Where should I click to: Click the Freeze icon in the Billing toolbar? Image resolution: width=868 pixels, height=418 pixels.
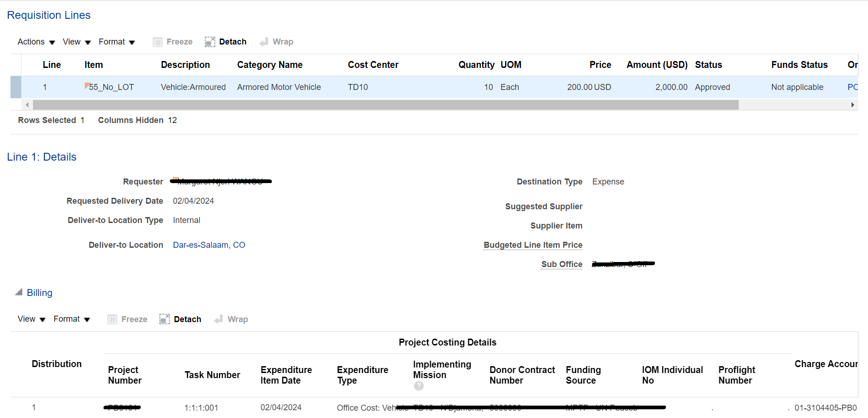point(112,319)
